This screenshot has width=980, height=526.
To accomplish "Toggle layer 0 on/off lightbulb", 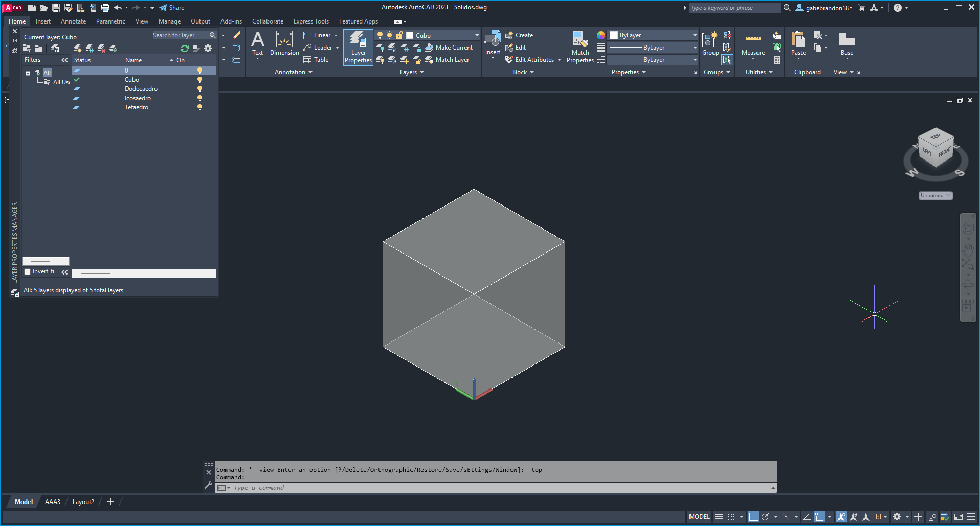I will tap(199, 71).
